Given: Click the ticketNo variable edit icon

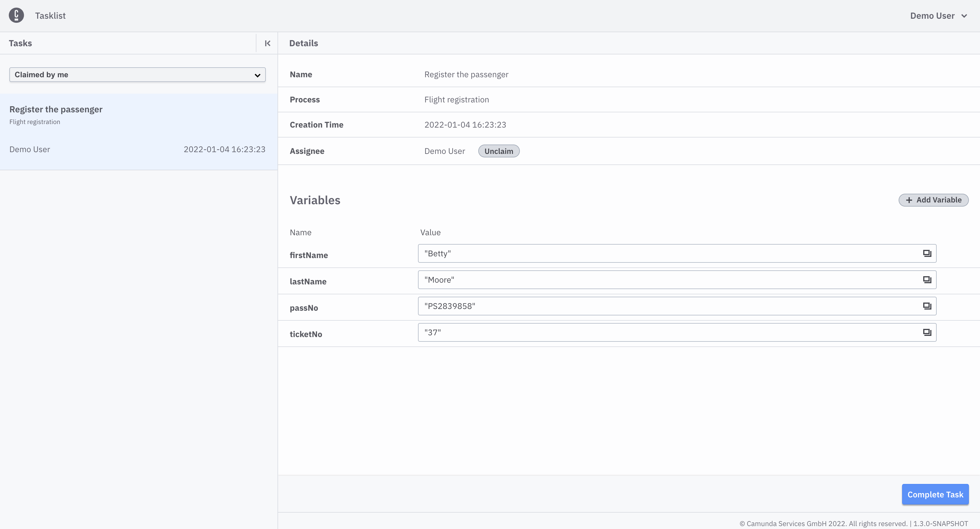Looking at the screenshot, I should click(x=927, y=332).
